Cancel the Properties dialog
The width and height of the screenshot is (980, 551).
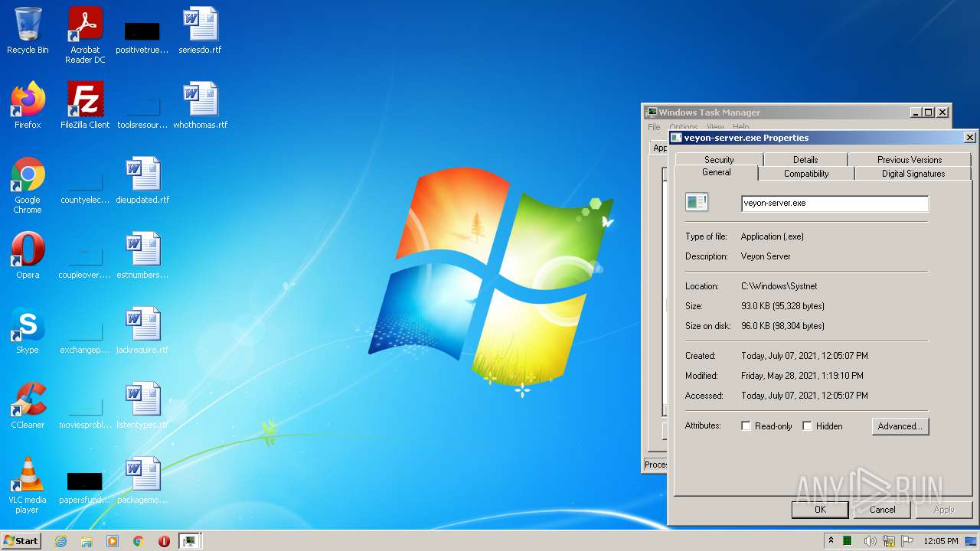point(882,509)
